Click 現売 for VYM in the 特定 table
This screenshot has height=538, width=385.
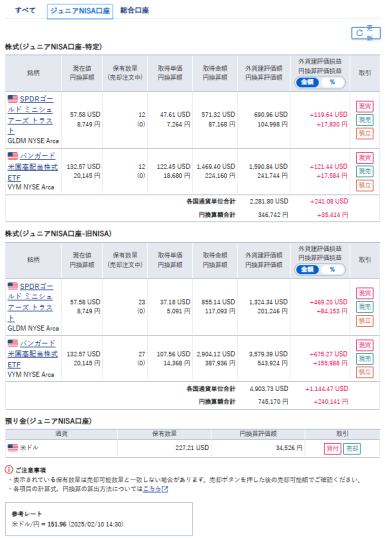pos(364,171)
